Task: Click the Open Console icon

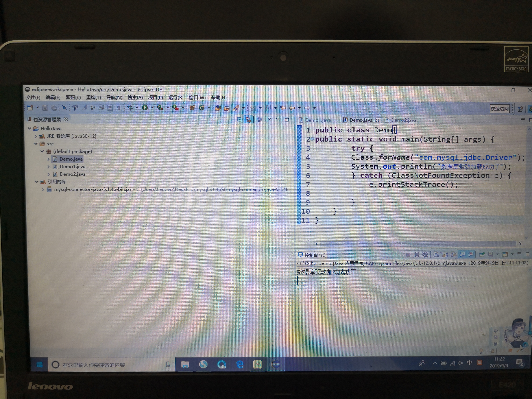Action: click(505, 254)
